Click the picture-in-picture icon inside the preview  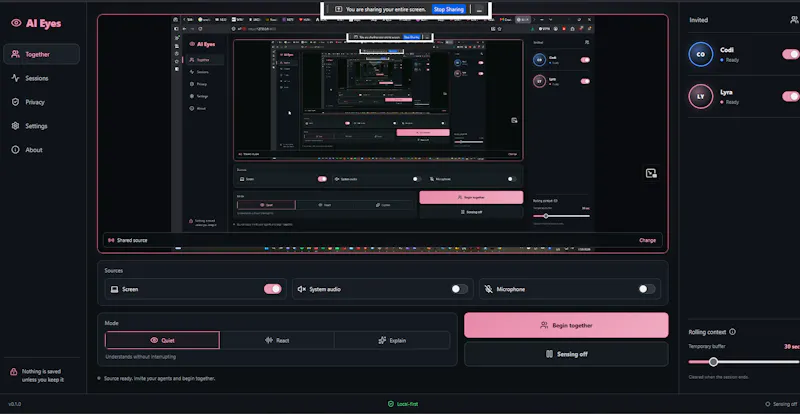(514, 120)
